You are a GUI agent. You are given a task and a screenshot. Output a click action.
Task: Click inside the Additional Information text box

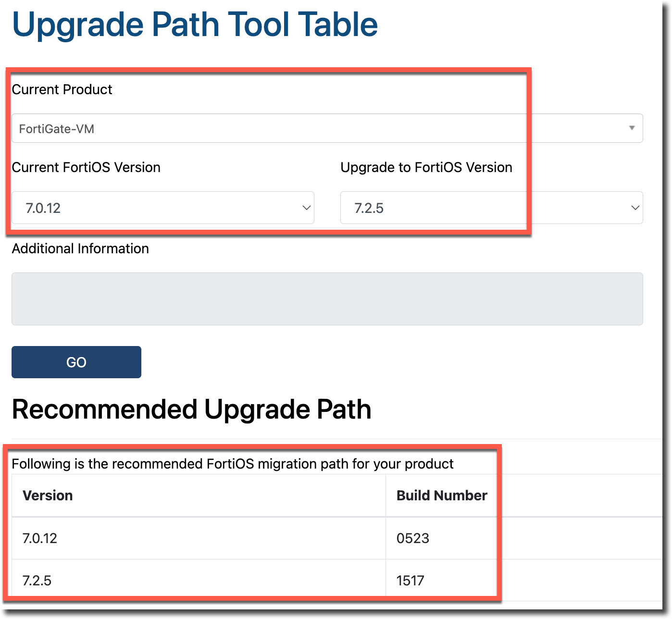pos(327,299)
